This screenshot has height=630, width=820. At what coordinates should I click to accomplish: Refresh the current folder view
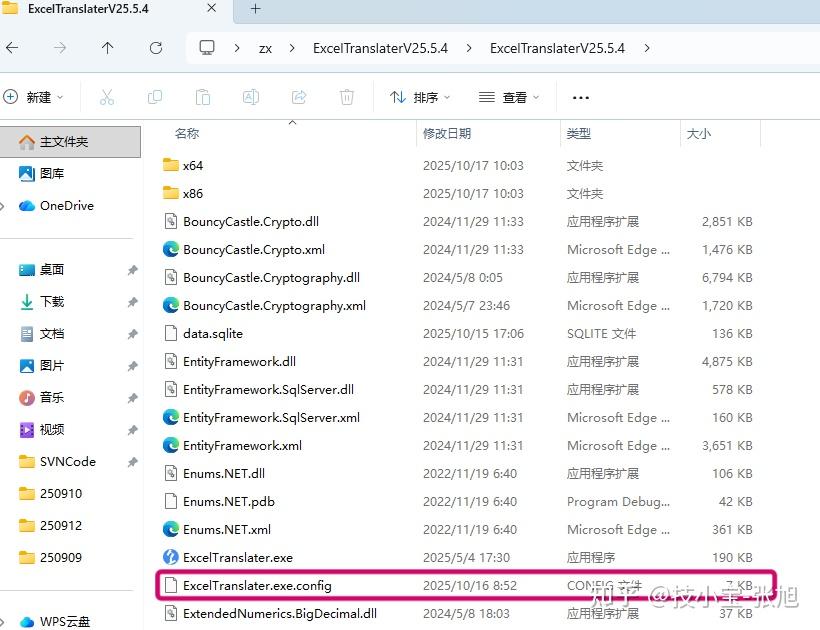156,48
